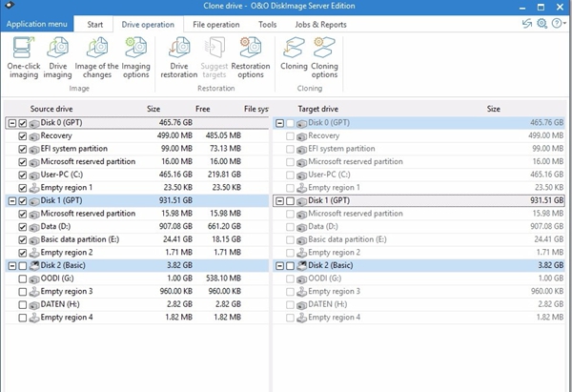Start One-click imaging

pos(24,57)
